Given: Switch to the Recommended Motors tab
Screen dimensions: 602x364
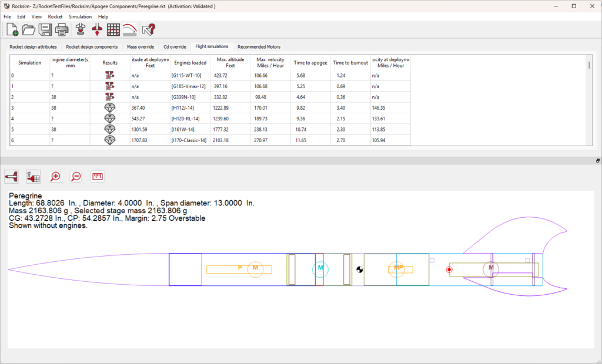Looking at the screenshot, I should [x=259, y=46].
